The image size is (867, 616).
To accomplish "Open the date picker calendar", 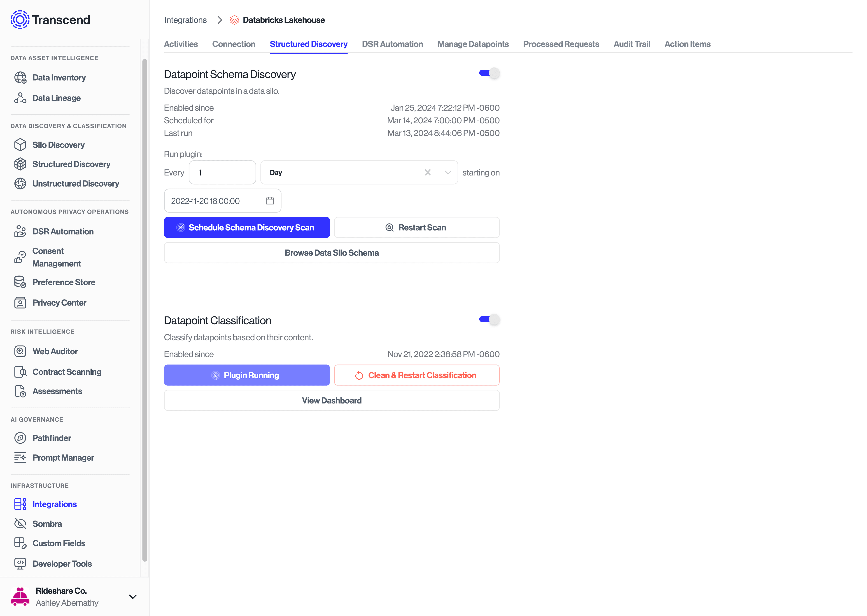I will pyautogui.click(x=270, y=201).
